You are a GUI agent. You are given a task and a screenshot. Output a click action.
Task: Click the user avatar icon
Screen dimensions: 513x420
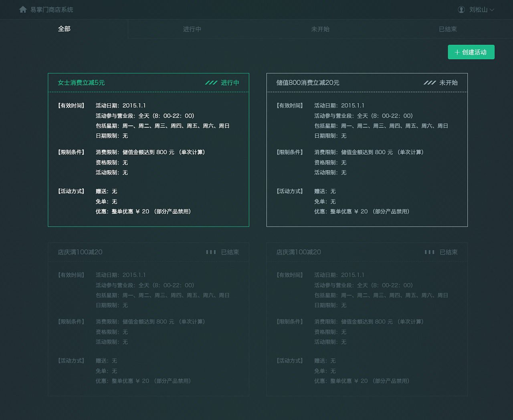461,10
